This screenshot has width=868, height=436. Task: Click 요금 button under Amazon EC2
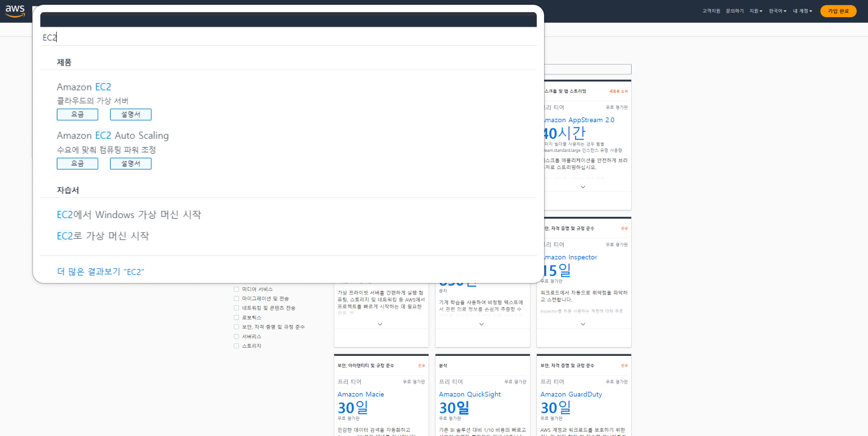(78, 114)
